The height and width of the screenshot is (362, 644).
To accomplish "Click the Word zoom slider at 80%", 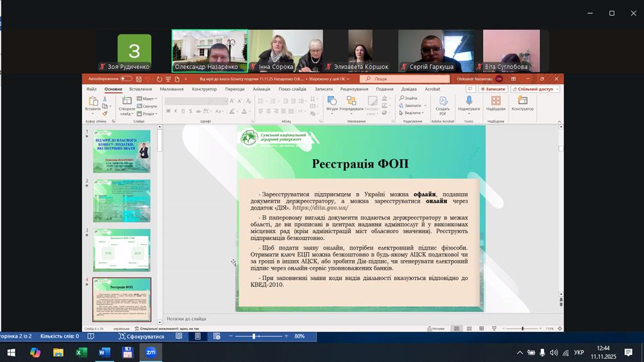I will coord(255,336).
